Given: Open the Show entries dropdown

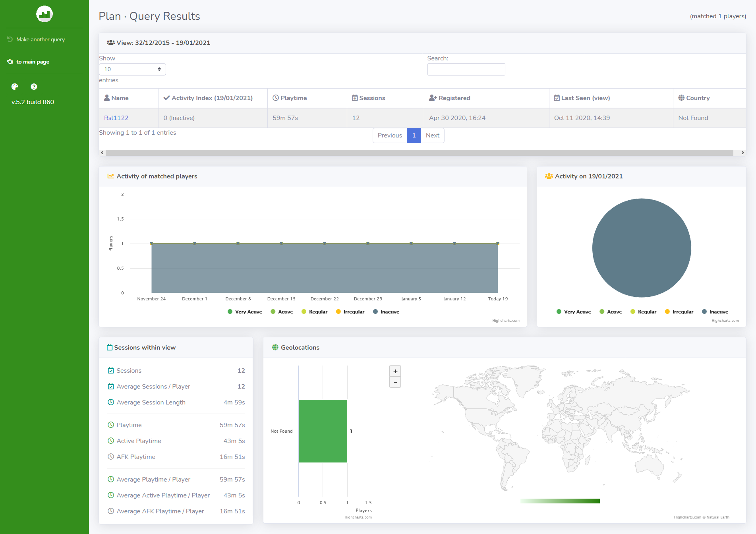Looking at the screenshot, I should tap(132, 69).
